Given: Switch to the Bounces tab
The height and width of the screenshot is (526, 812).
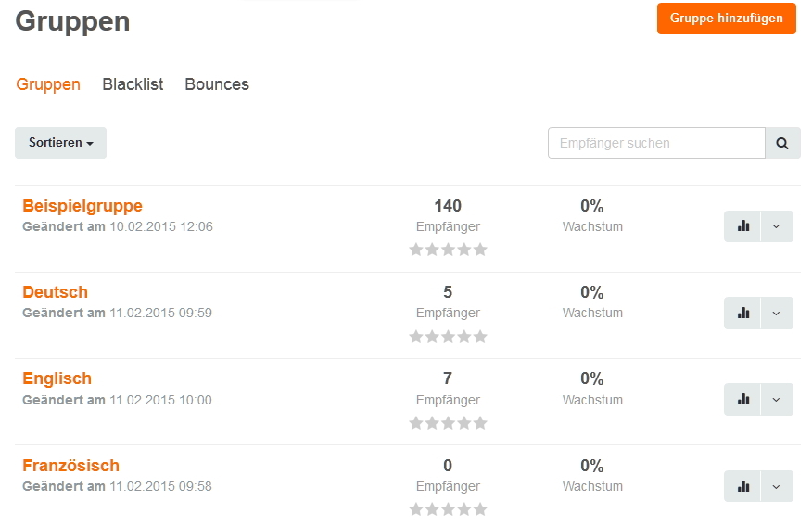Looking at the screenshot, I should click(217, 83).
